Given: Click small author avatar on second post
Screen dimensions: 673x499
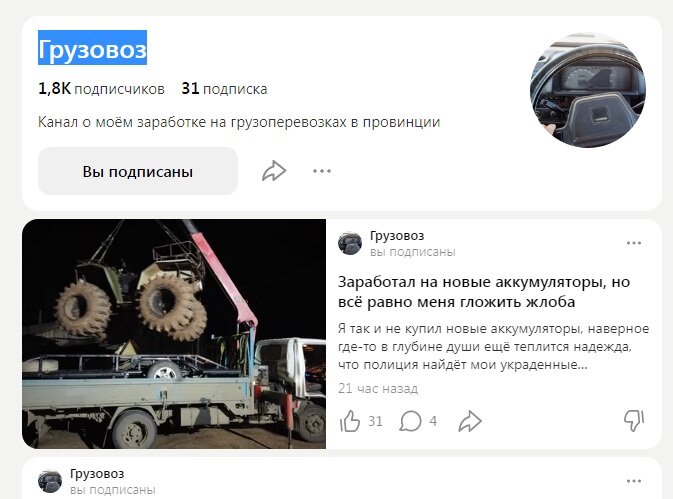Looking at the screenshot, I should point(50,481).
